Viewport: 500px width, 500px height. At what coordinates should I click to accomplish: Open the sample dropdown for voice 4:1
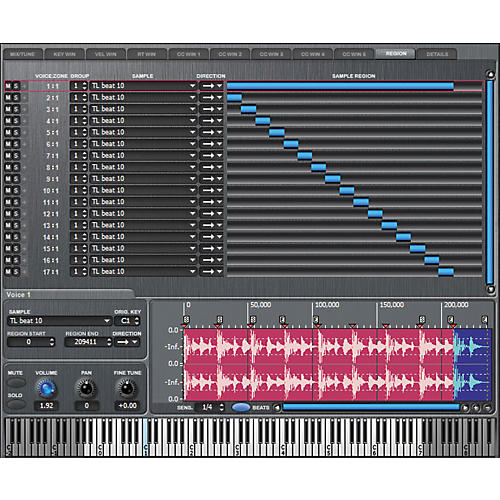click(192, 121)
